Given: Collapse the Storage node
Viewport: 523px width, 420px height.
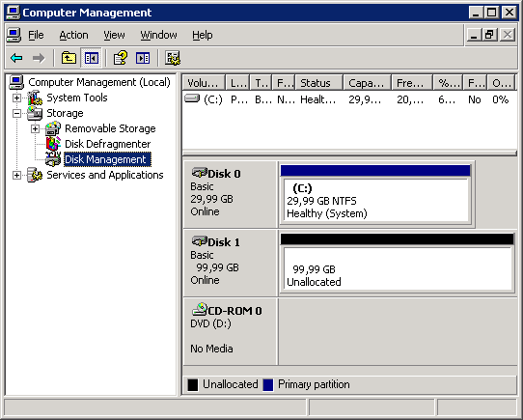Looking at the screenshot, I should point(16,113).
